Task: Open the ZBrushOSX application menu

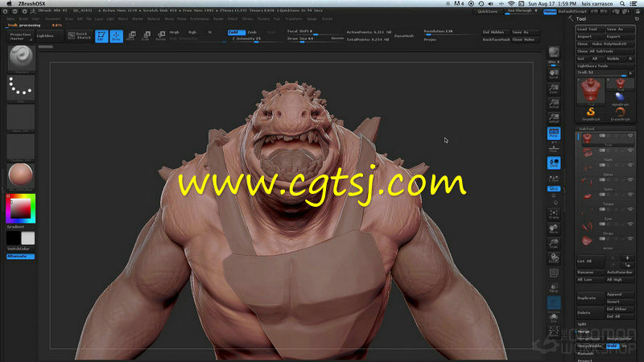Action: coord(31,4)
